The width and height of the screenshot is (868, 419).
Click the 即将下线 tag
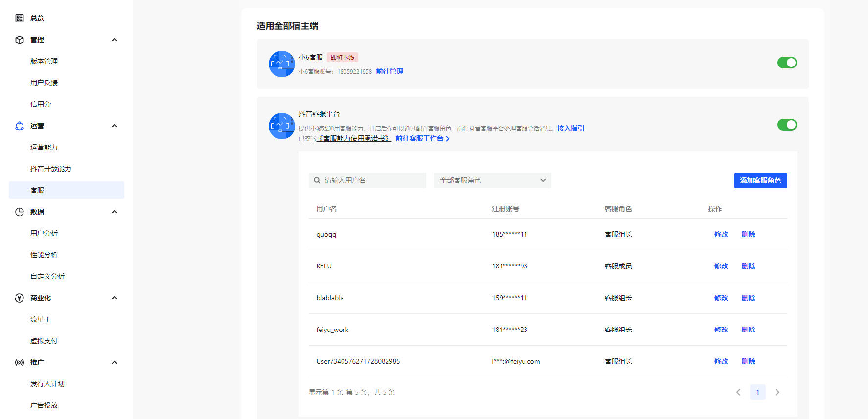tap(343, 57)
